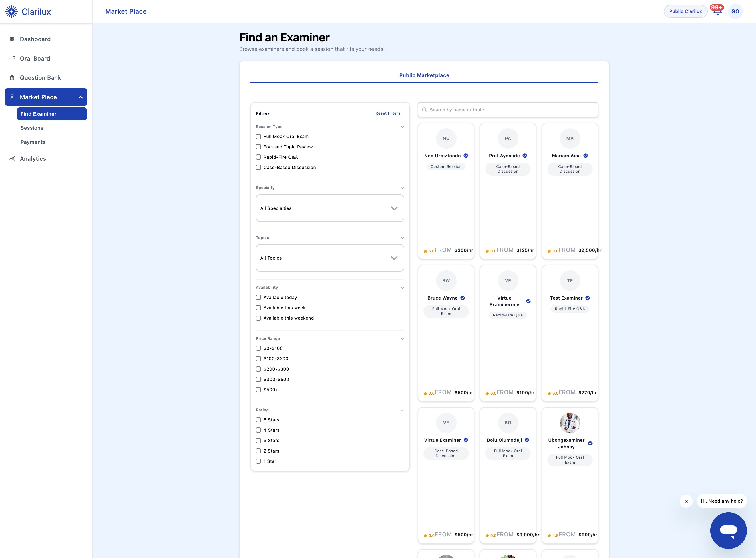Open the All Specialties dropdown
Image resolution: width=756 pixels, height=558 pixels.
330,208
